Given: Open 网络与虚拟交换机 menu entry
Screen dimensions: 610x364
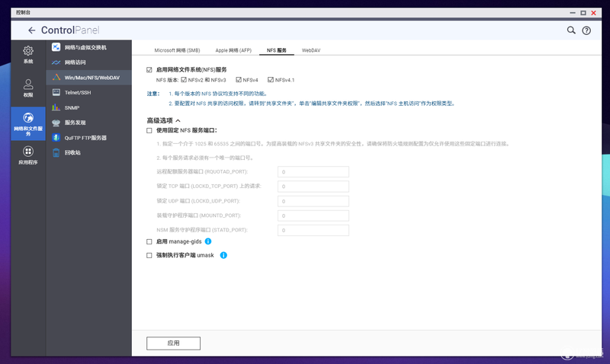Looking at the screenshot, I should (x=88, y=47).
